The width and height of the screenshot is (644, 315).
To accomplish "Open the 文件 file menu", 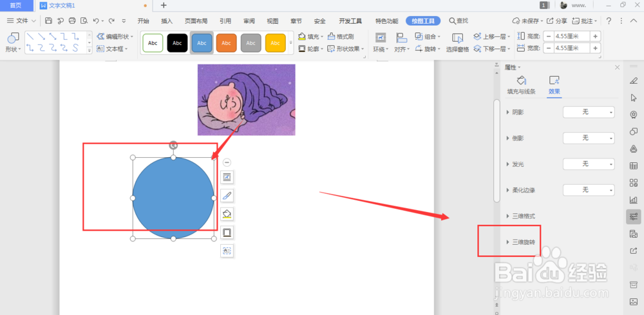I will (x=21, y=21).
